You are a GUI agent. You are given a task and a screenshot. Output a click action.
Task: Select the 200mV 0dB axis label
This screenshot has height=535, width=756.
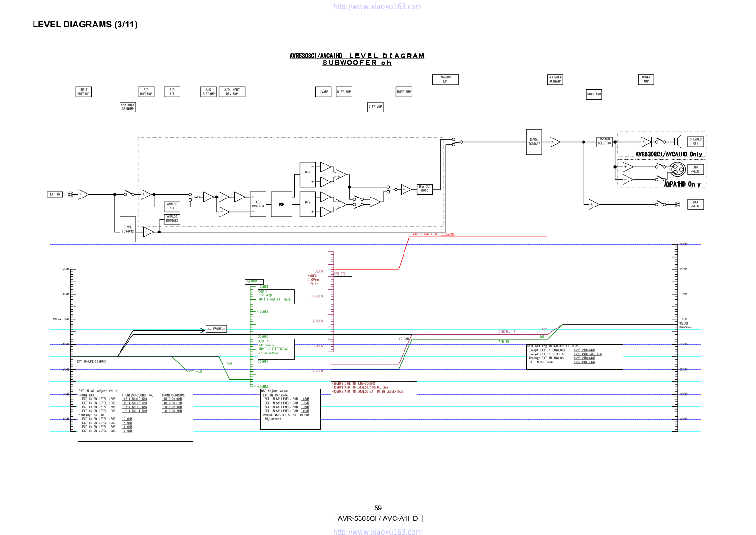point(61,319)
